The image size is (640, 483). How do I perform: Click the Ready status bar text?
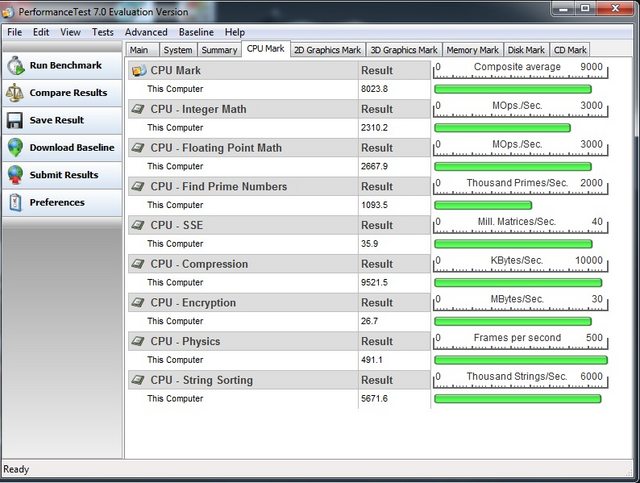point(16,470)
